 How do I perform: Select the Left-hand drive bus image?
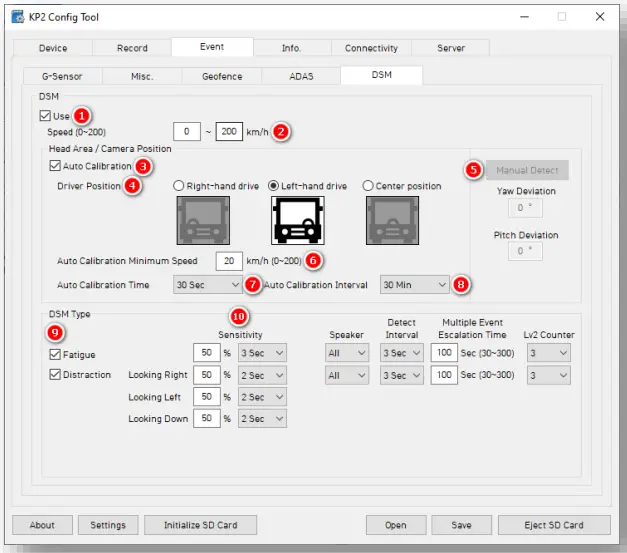[298, 220]
